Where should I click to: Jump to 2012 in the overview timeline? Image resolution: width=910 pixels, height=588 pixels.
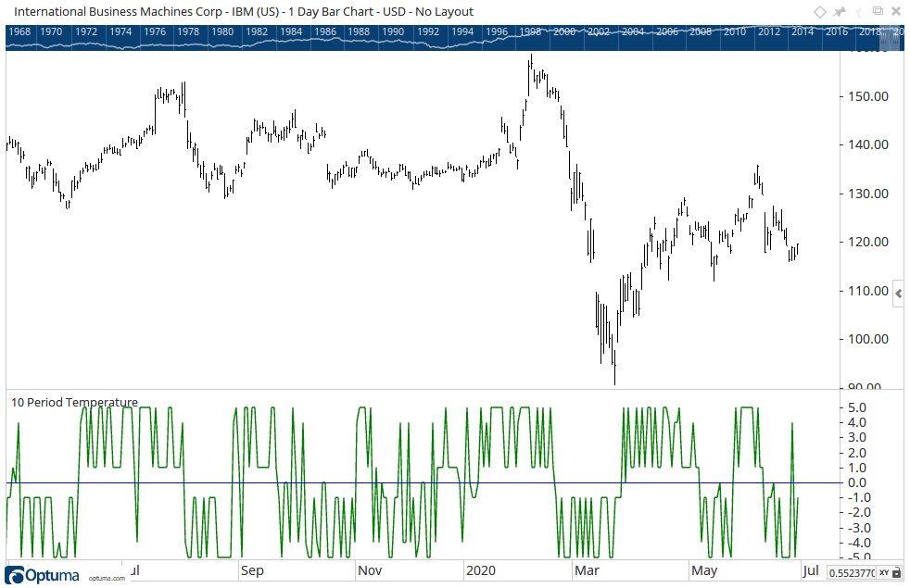point(769,31)
